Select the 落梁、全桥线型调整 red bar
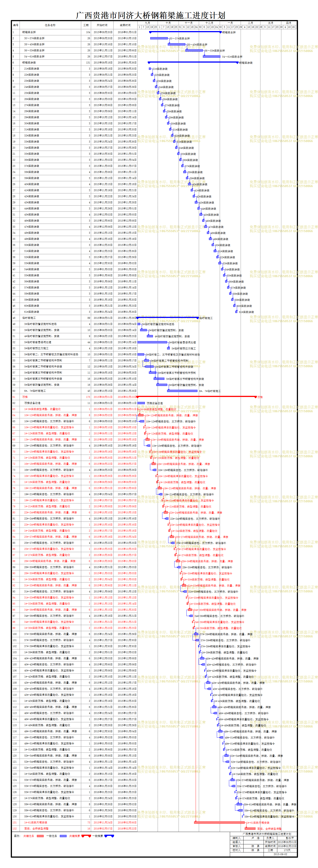 [250, 828]
